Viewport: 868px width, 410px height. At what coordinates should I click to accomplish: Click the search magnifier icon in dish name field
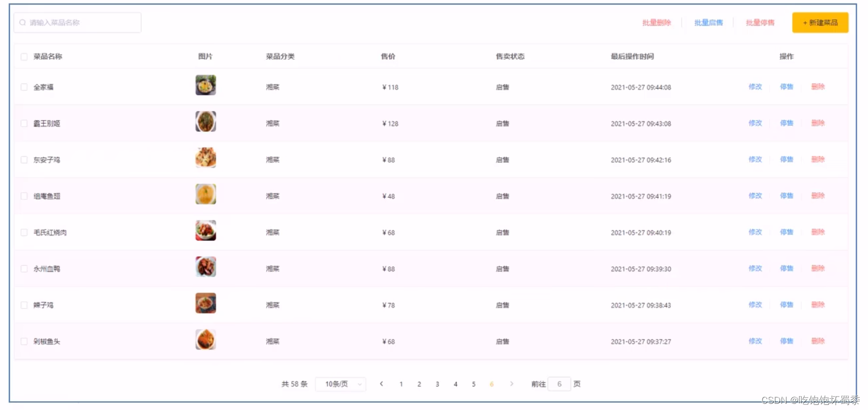(x=23, y=23)
